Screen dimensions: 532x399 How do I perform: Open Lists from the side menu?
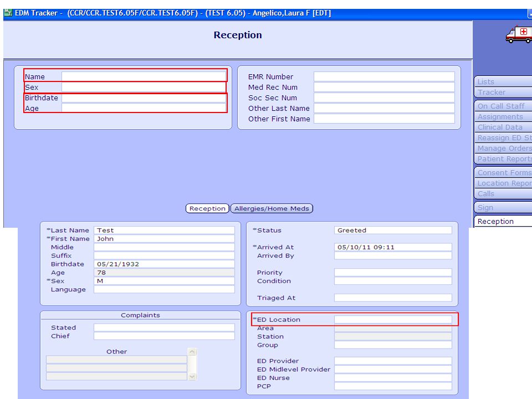click(x=503, y=82)
